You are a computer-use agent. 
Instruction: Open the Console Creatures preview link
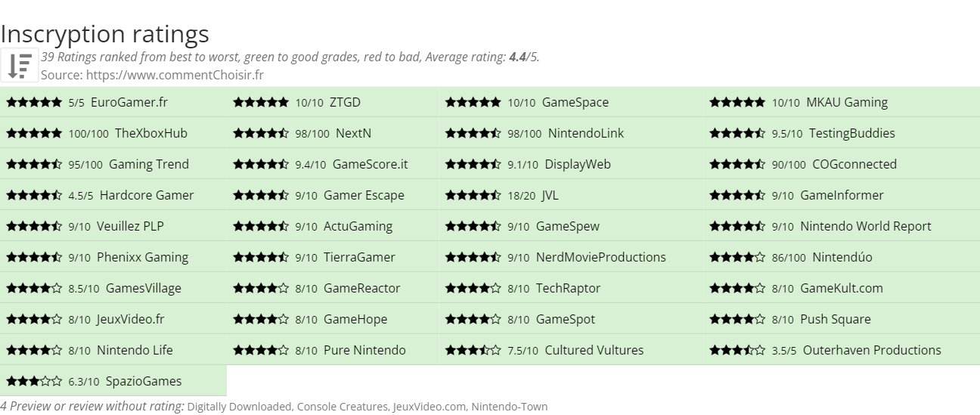[x=341, y=407]
